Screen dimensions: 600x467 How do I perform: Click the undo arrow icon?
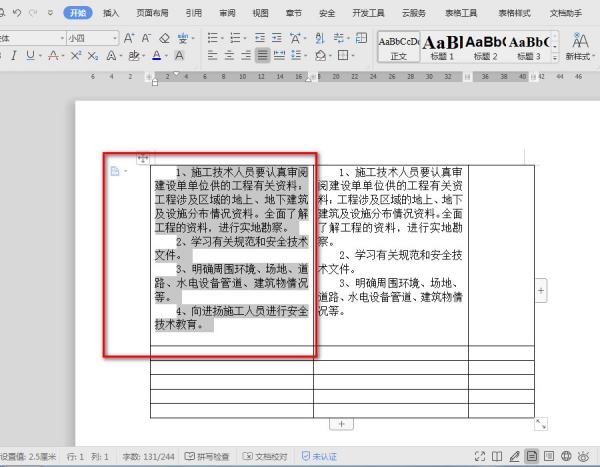pos(23,13)
